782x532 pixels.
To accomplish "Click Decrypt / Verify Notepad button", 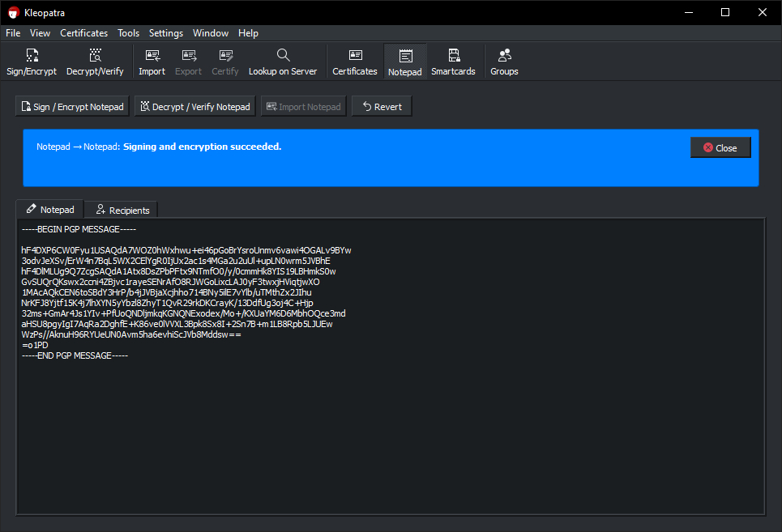I will point(195,107).
